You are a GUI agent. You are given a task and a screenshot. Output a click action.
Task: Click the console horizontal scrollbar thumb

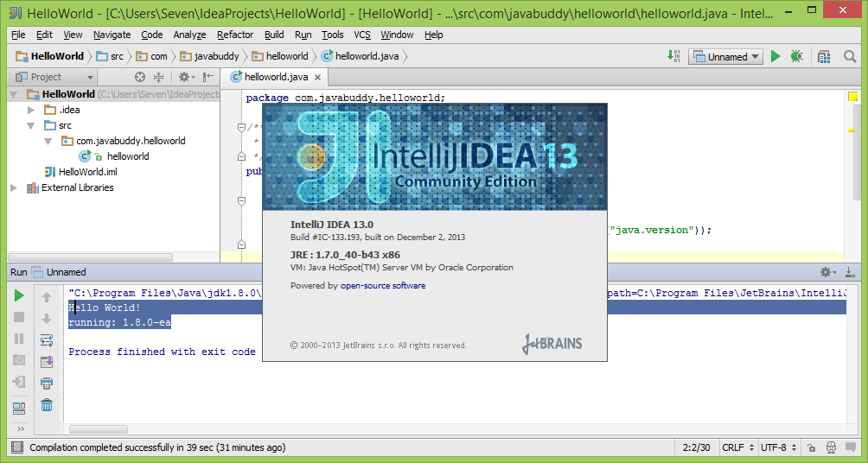pos(99,428)
